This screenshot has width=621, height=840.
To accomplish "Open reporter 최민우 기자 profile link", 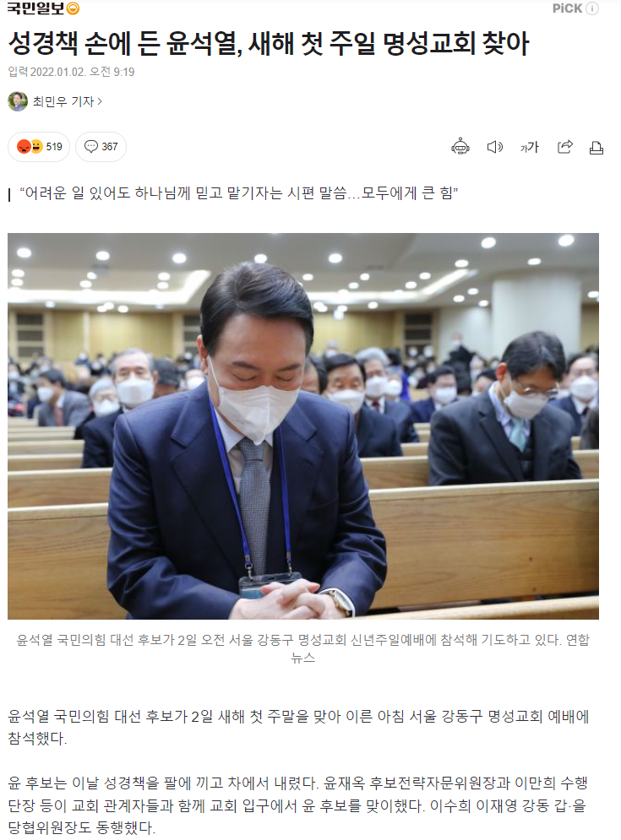I will [63, 101].
